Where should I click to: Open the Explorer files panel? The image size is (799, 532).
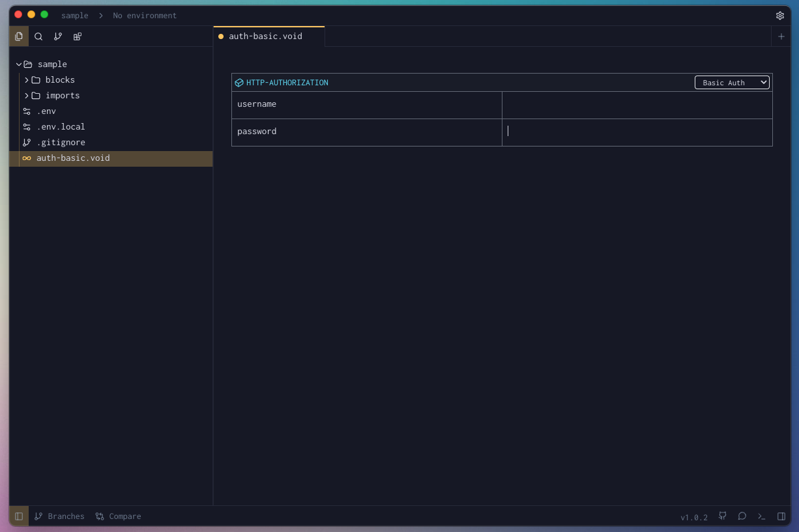click(19, 36)
